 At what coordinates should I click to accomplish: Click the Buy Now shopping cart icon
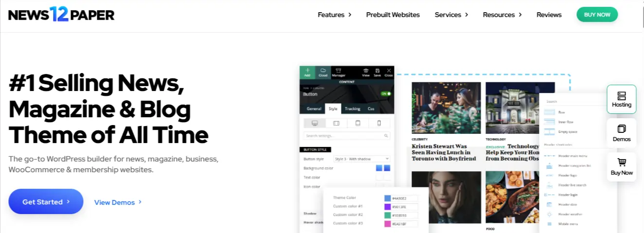(x=621, y=162)
